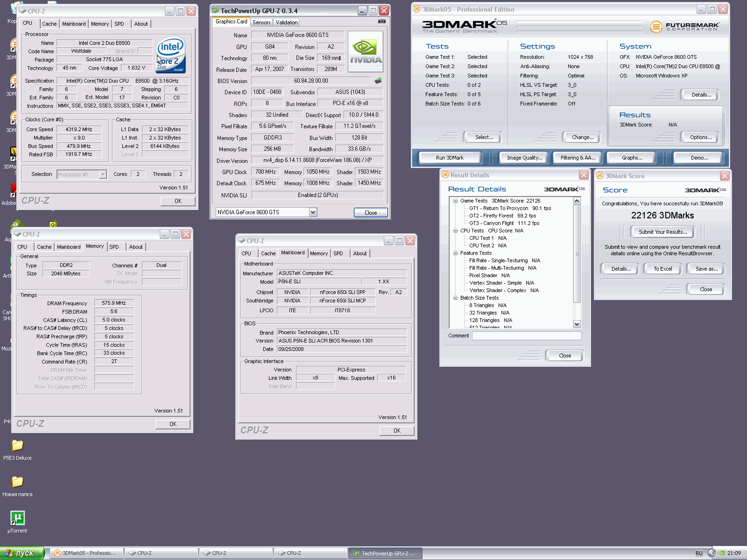This screenshot has width=747, height=560.
Task: Click Submit Your Results button
Action: coord(662,232)
